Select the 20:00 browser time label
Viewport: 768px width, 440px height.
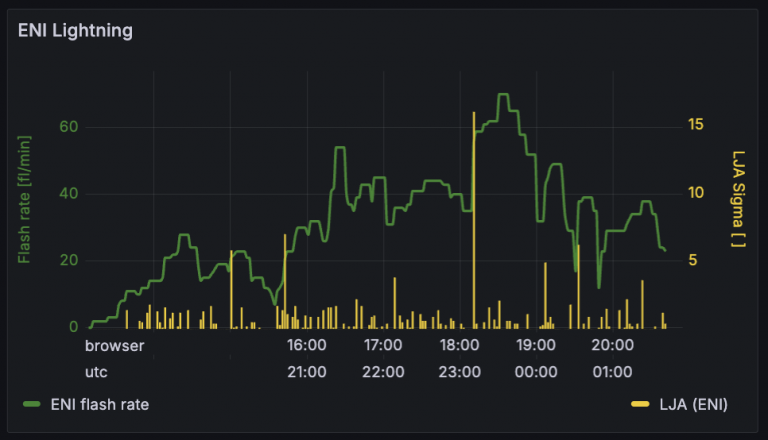tap(612, 345)
